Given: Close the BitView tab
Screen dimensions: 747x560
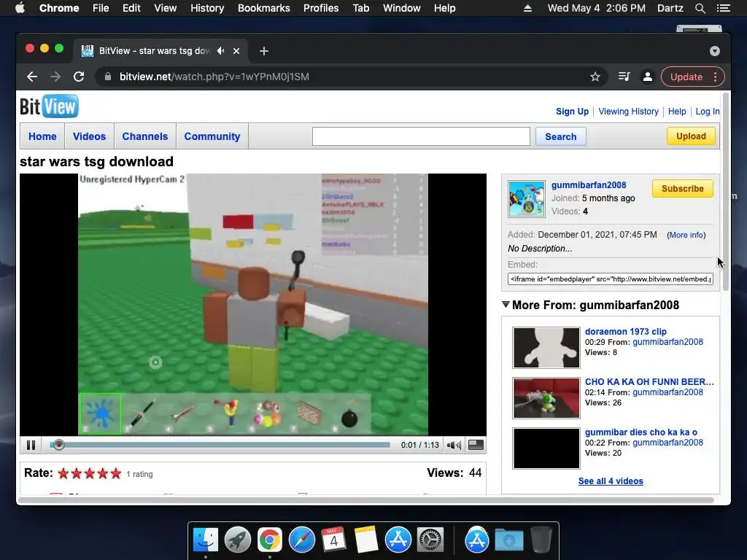Looking at the screenshot, I should [x=236, y=50].
